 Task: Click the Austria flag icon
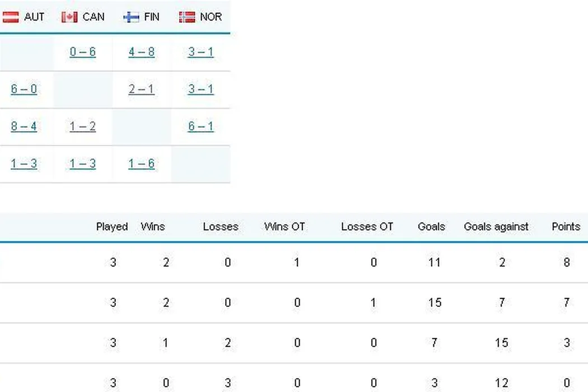(x=11, y=17)
